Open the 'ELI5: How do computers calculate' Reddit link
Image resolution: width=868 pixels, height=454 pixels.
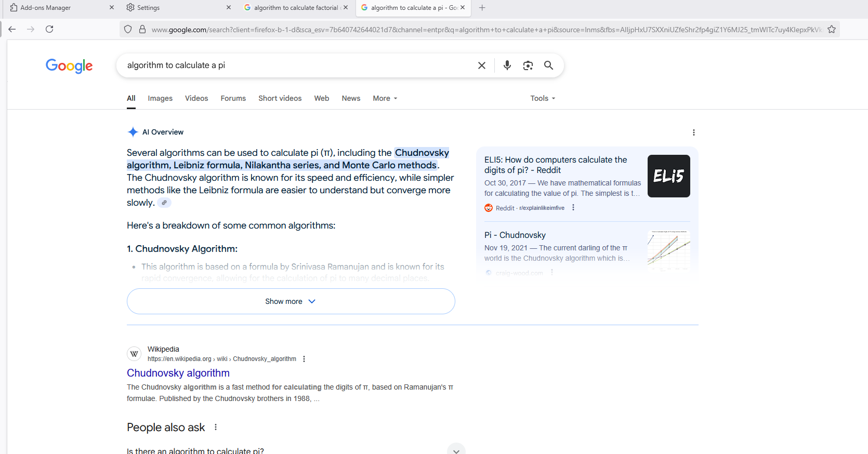point(556,165)
